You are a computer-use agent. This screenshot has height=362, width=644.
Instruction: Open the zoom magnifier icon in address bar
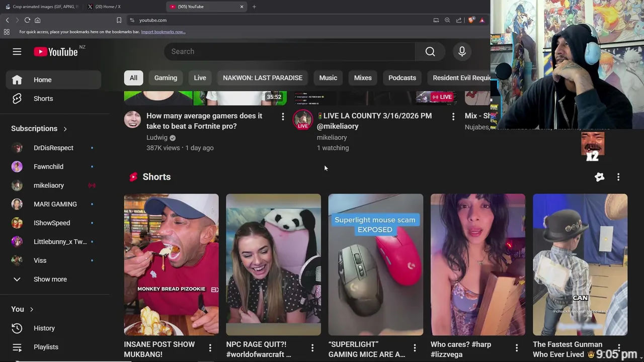coord(447,20)
